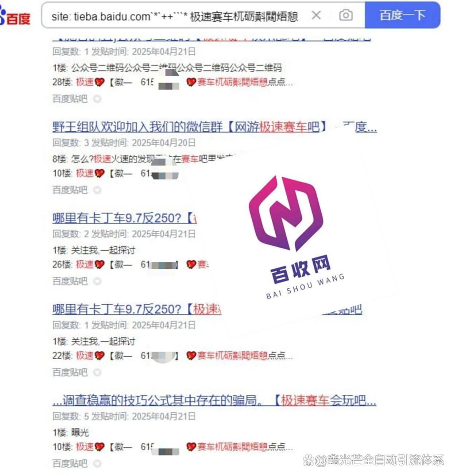Viewport: 453px width, 476px height.
Task: Expand icon beside last 百度贴吧 source
Action: click(97, 464)
